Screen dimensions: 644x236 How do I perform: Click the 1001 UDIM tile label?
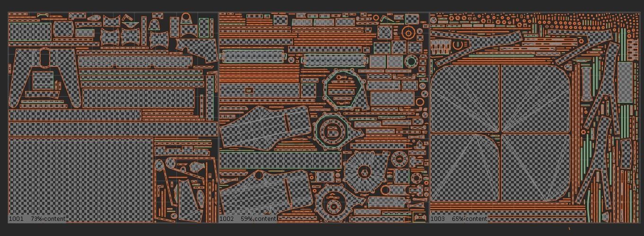[x=16, y=219]
